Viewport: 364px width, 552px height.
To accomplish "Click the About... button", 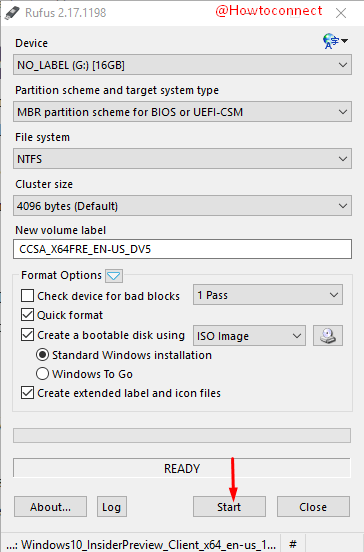I will (x=50, y=507).
